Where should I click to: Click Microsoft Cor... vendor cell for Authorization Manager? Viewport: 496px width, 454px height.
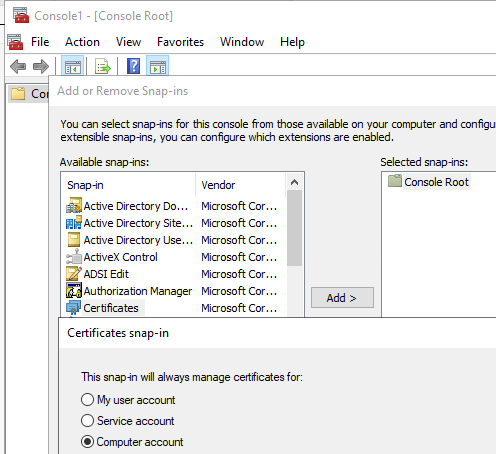click(x=239, y=291)
